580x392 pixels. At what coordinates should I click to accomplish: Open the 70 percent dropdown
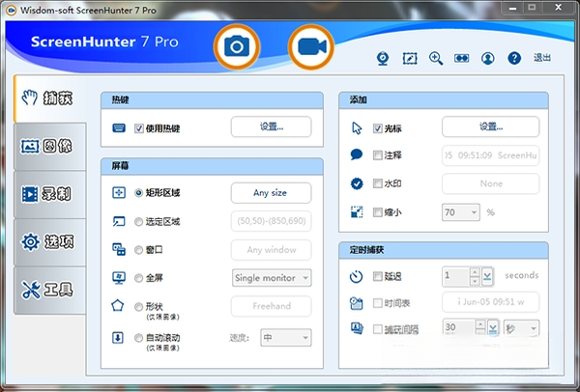click(461, 212)
